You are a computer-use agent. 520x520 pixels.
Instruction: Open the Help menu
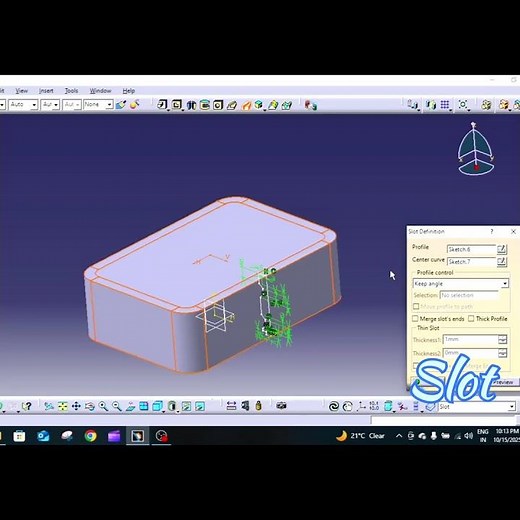coord(129,91)
